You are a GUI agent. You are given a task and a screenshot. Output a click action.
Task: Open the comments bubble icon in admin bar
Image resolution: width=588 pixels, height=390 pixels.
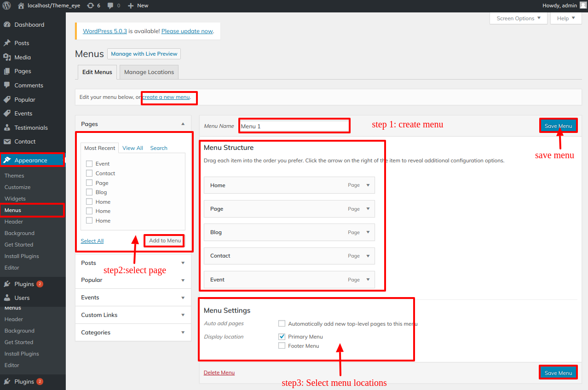pyautogui.click(x=110, y=6)
